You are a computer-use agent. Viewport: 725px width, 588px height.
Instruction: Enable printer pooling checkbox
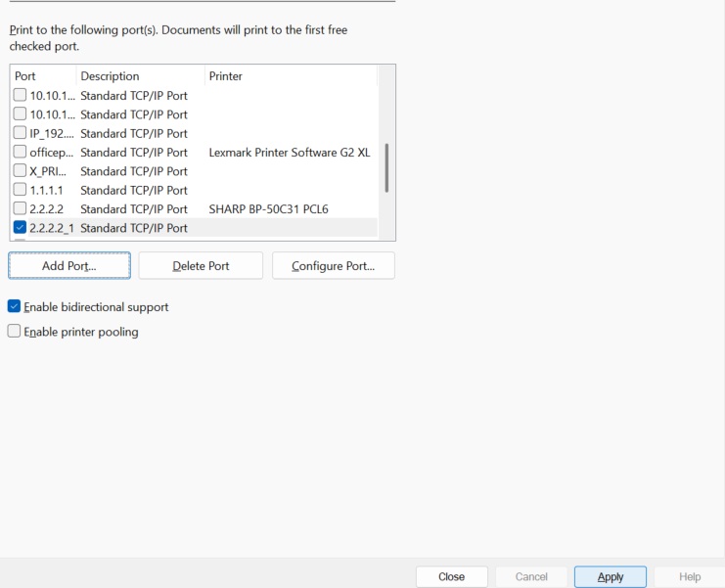(x=15, y=332)
